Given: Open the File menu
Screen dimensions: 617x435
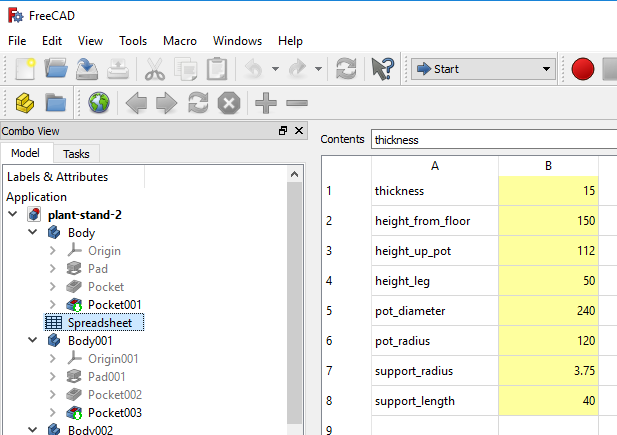Looking at the screenshot, I should 17,41.
